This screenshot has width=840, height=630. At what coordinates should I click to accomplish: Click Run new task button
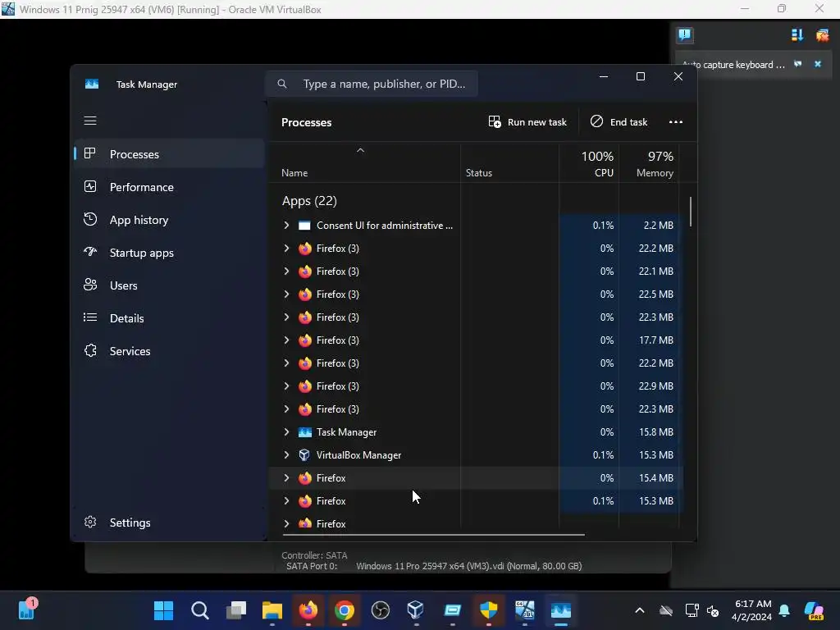pyautogui.click(x=527, y=122)
